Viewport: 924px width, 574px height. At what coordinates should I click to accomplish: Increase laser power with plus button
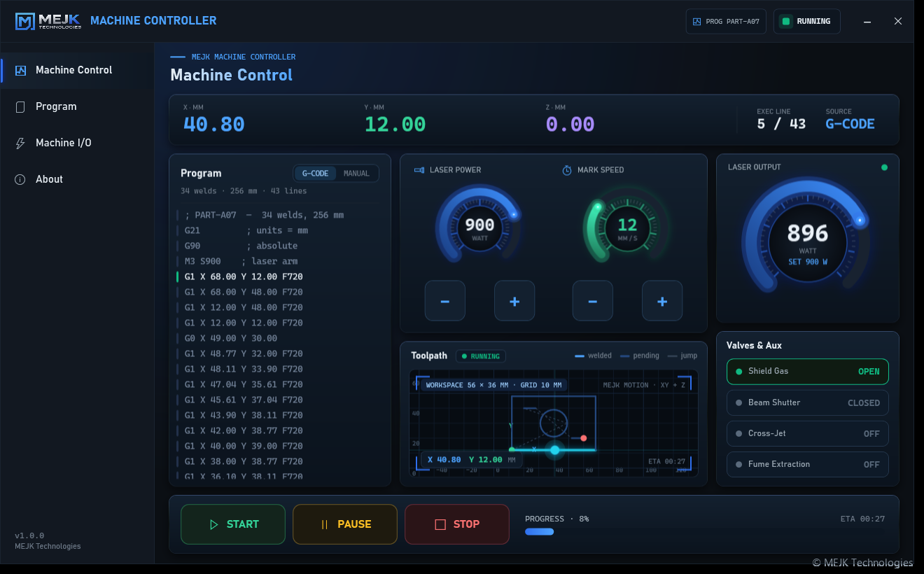point(514,301)
